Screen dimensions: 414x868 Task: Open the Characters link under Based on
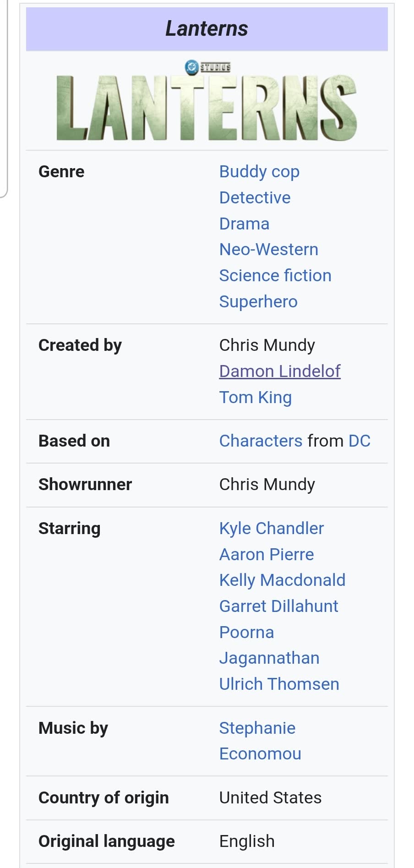click(261, 441)
